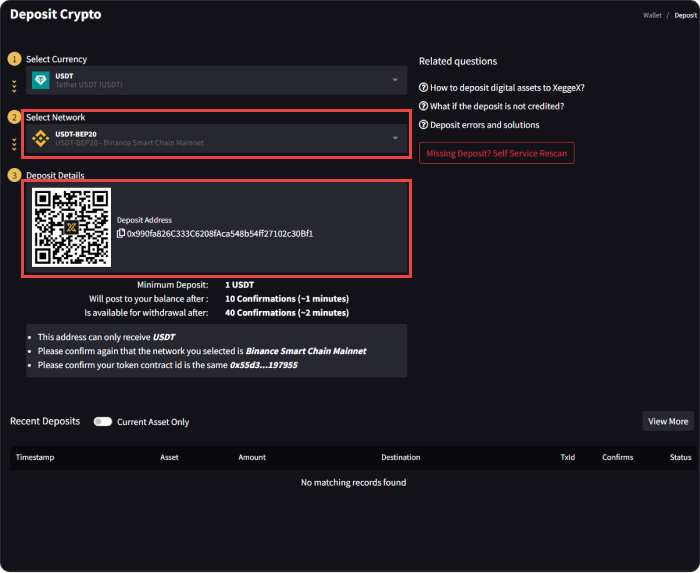Go to Wallet in the breadcrumb

652,15
